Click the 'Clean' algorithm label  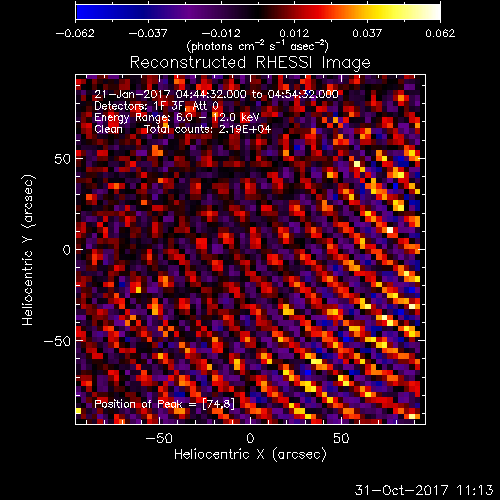[x=108, y=129]
